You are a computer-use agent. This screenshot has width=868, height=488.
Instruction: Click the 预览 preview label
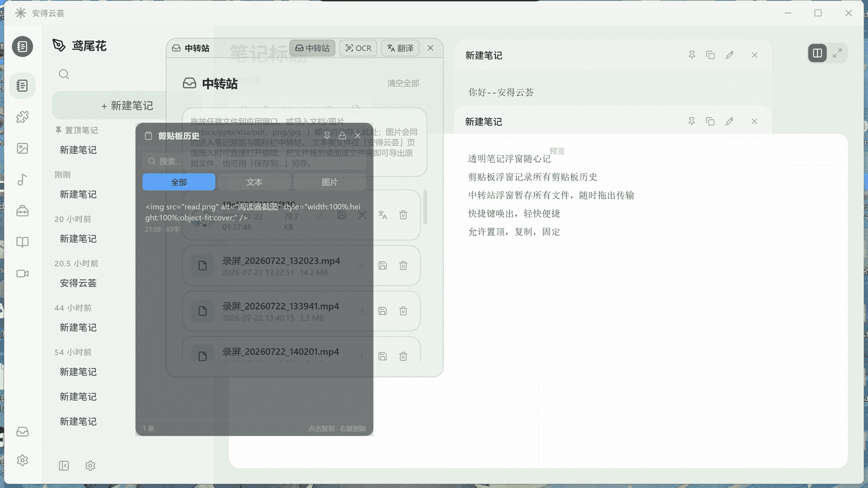point(557,151)
